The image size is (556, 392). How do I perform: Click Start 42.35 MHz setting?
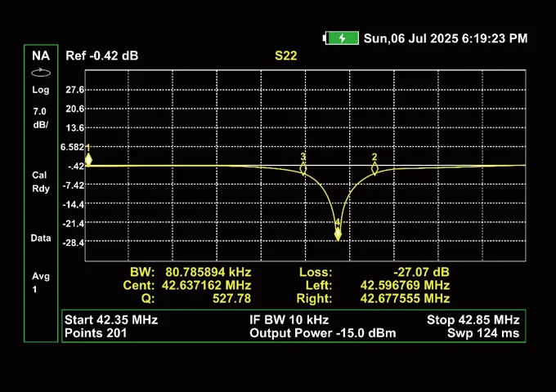pos(111,320)
